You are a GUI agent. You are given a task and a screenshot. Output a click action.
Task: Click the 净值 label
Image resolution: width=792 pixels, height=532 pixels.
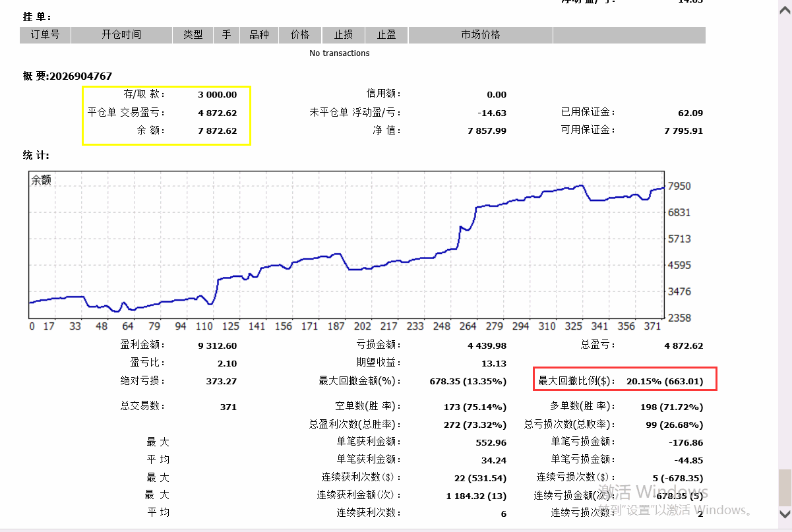pos(386,131)
